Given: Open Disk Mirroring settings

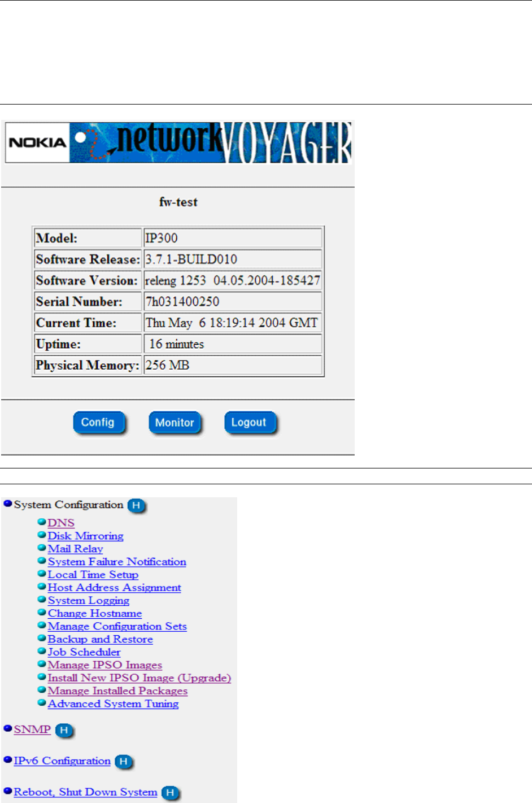Looking at the screenshot, I should tap(85, 536).
